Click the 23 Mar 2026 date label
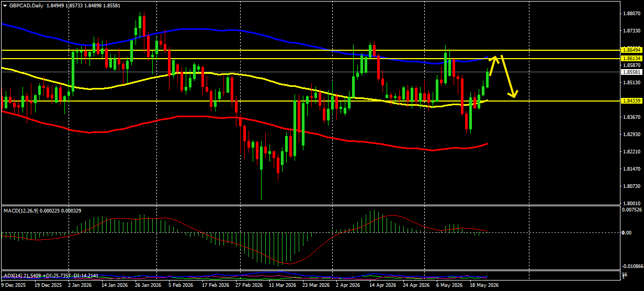The height and width of the screenshot is (291, 644). tap(317, 286)
